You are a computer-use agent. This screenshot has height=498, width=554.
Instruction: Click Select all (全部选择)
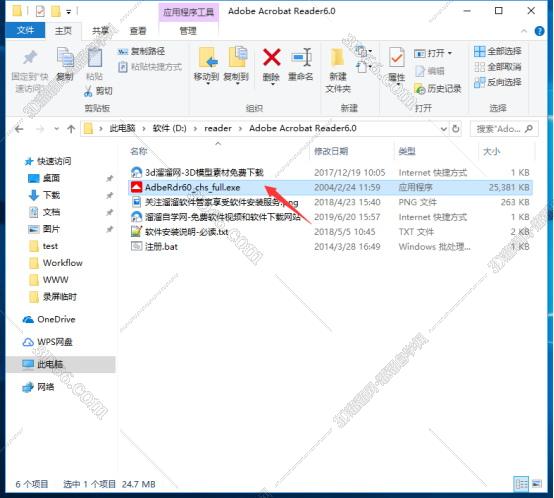pyautogui.click(x=498, y=52)
